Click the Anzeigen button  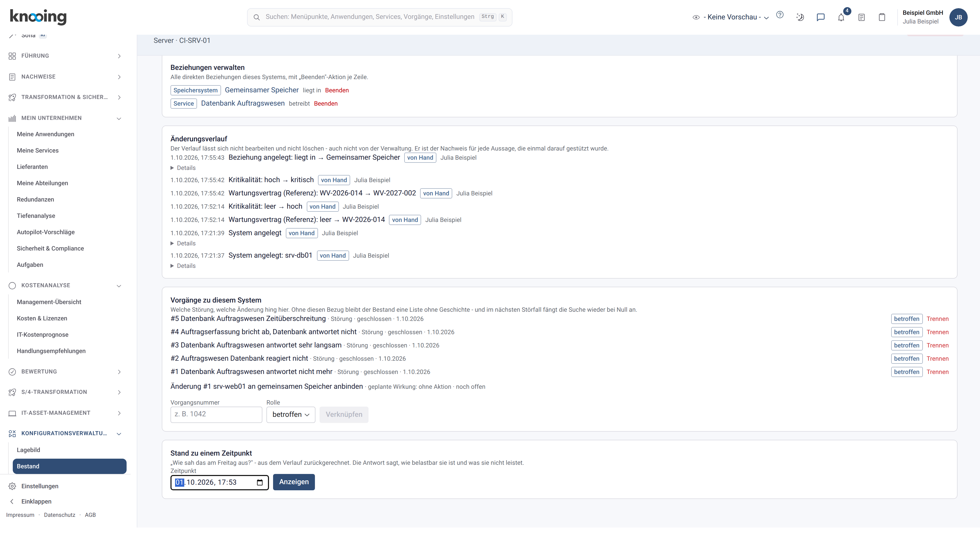[x=294, y=482]
